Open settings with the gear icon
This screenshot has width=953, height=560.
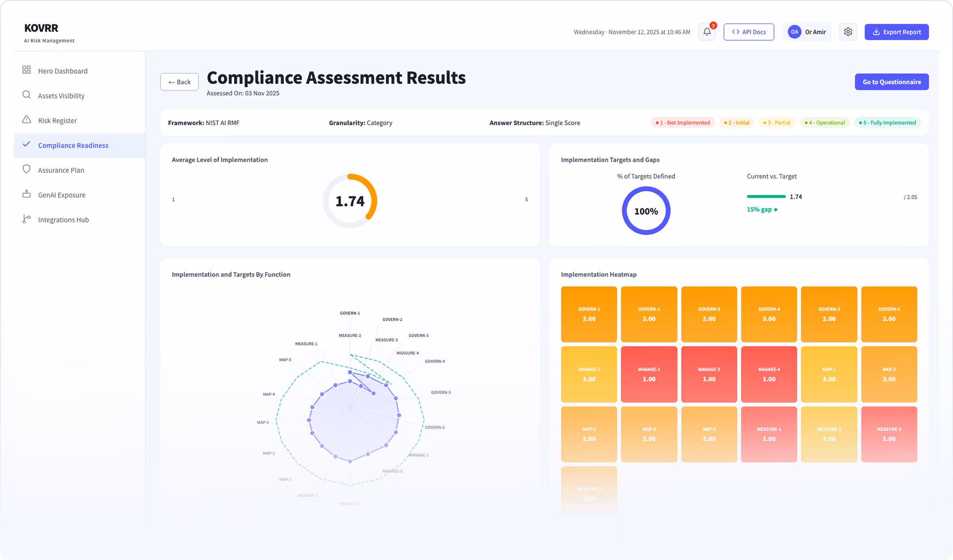848,32
